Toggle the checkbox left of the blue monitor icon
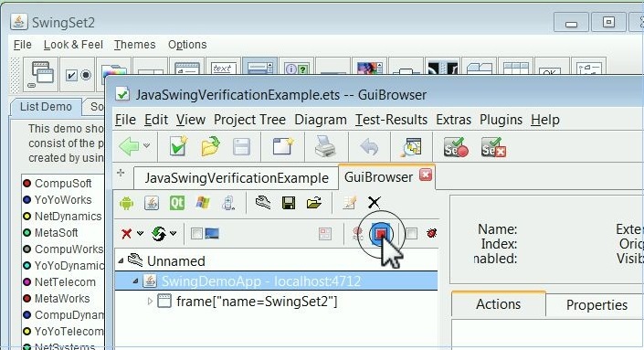This screenshot has height=350, width=644. coord(196,234)
